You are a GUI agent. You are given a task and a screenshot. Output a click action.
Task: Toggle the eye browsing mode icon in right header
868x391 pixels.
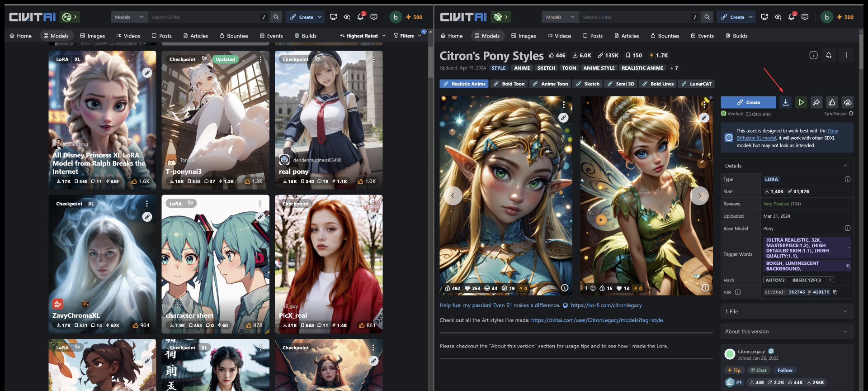click(778, 17)
